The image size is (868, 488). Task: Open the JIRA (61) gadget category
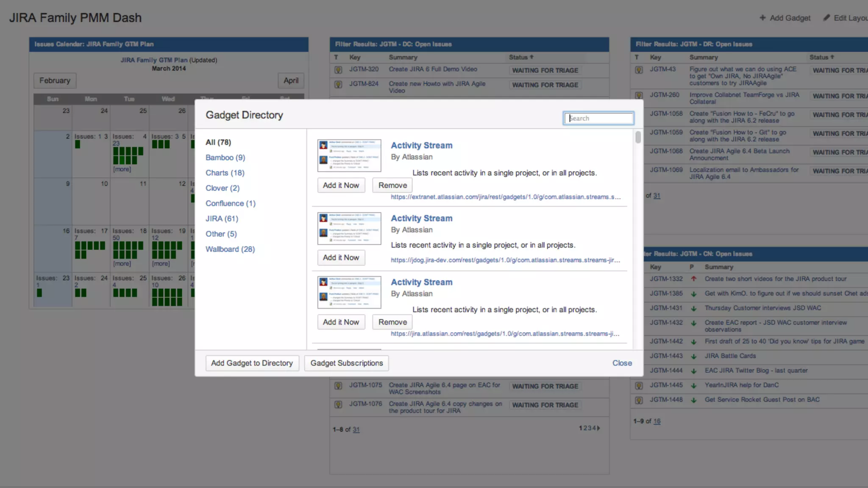[222, 219]
